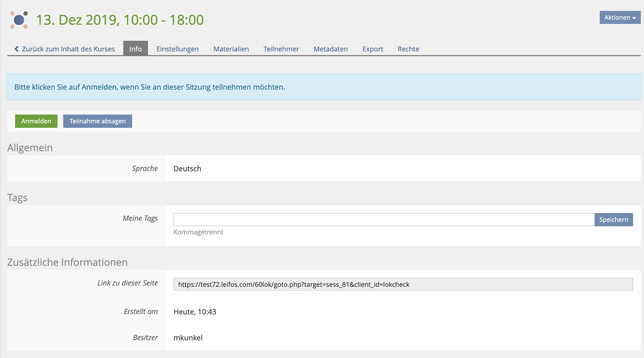Open the Metadaten tab

[x=331, y=49]
